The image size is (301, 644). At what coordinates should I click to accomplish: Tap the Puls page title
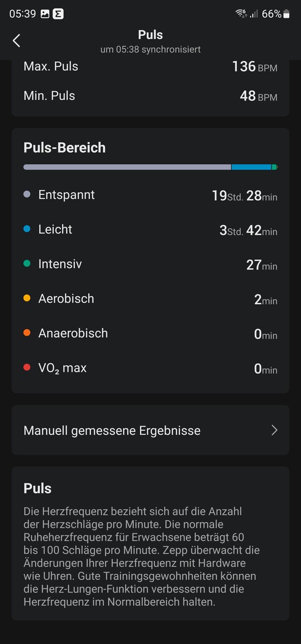tap(150, 35)
